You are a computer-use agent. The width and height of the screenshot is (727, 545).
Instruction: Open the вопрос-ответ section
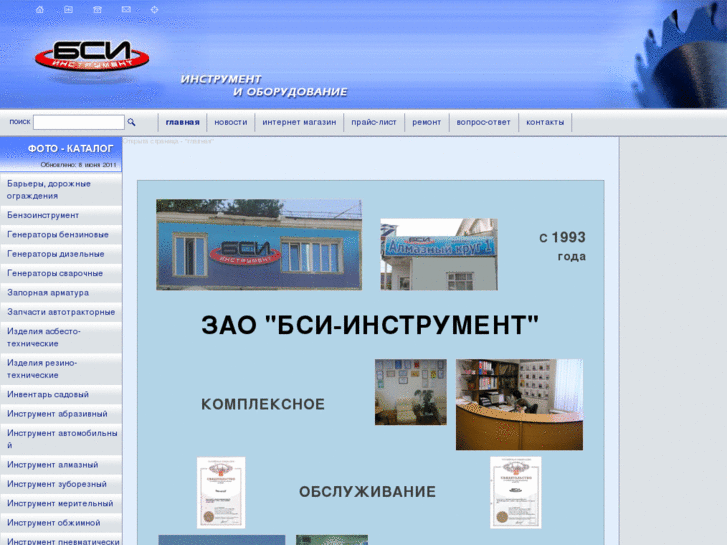pos(483,122)
